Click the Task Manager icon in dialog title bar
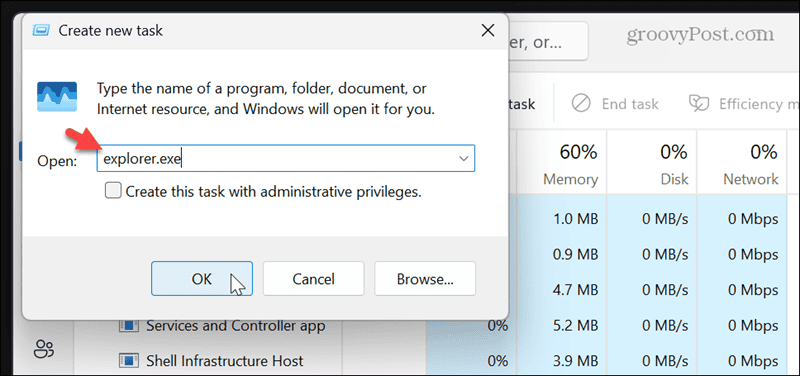Screen dimensions: 800x376 pos(41,31)
